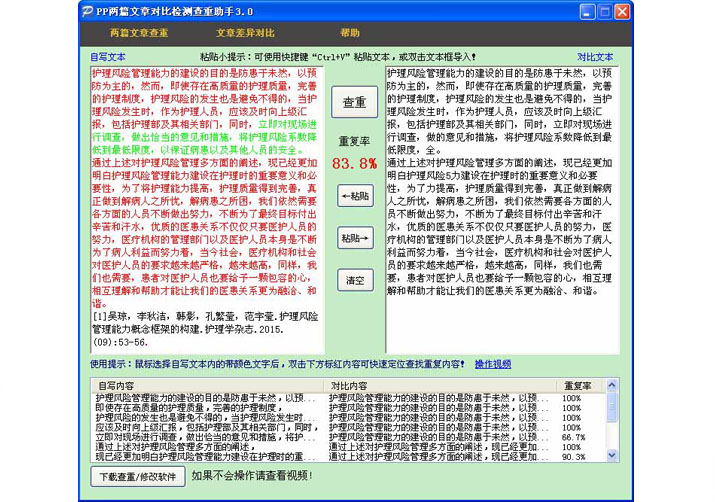Select the row starting 应该及时向上级汇报
Viewport: 715px width, 502px height.
tap(349, 428)
